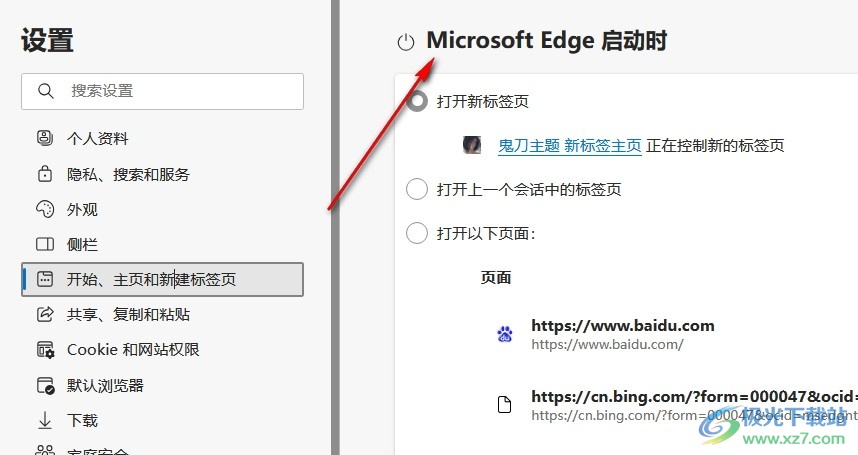Open 开始、主页和新建标签页 settings section
858x455 pixels.
[151, 280]
